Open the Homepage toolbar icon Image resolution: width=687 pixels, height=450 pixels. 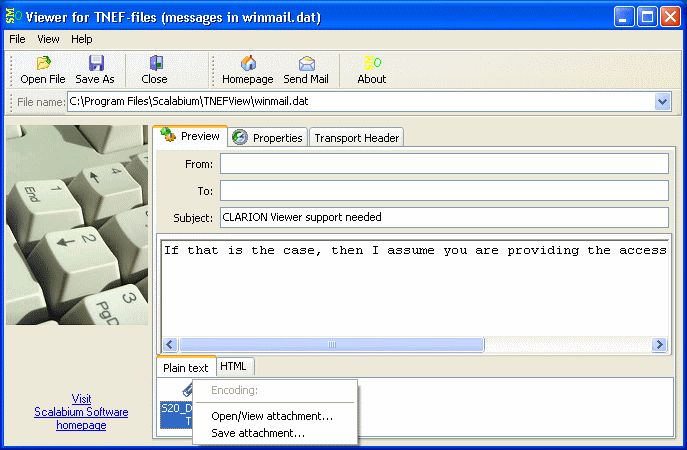[247, 64]
